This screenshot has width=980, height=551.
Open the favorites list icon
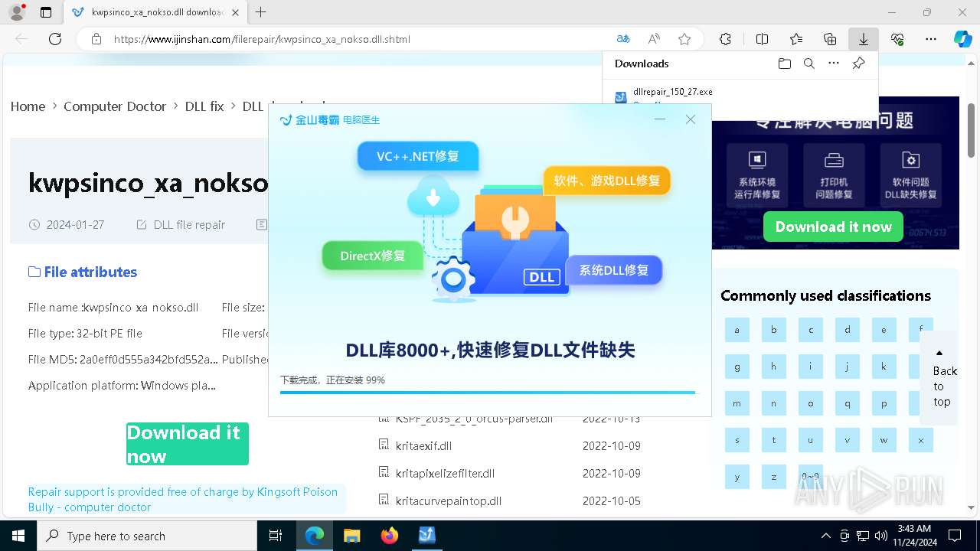point(796,39)
